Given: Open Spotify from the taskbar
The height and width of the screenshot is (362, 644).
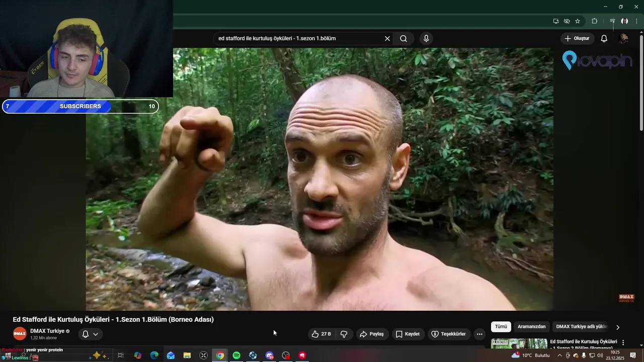Looking at the screenshot, I should [x=236, y=355].
